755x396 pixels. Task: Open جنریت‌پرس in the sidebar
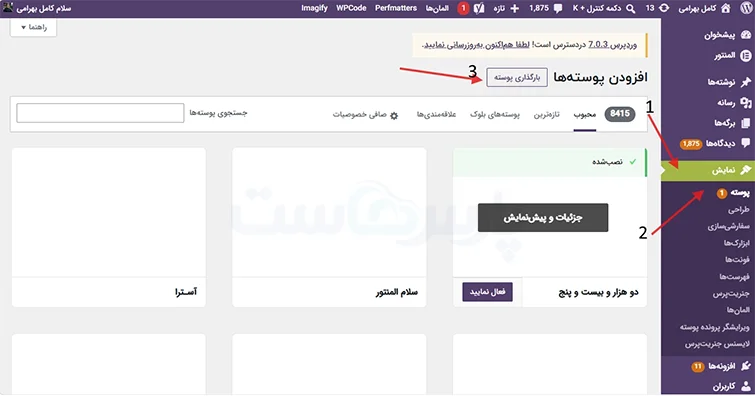tap(731, 293)
